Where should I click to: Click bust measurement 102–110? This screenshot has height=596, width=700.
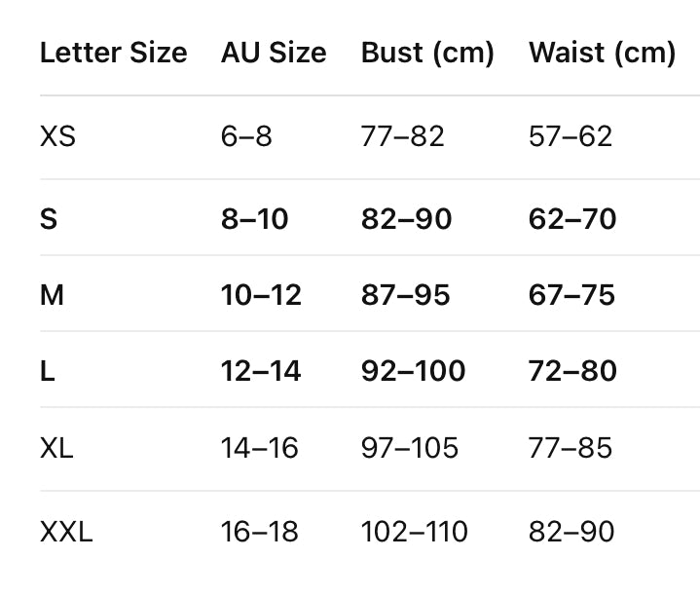tap(414, 532)
